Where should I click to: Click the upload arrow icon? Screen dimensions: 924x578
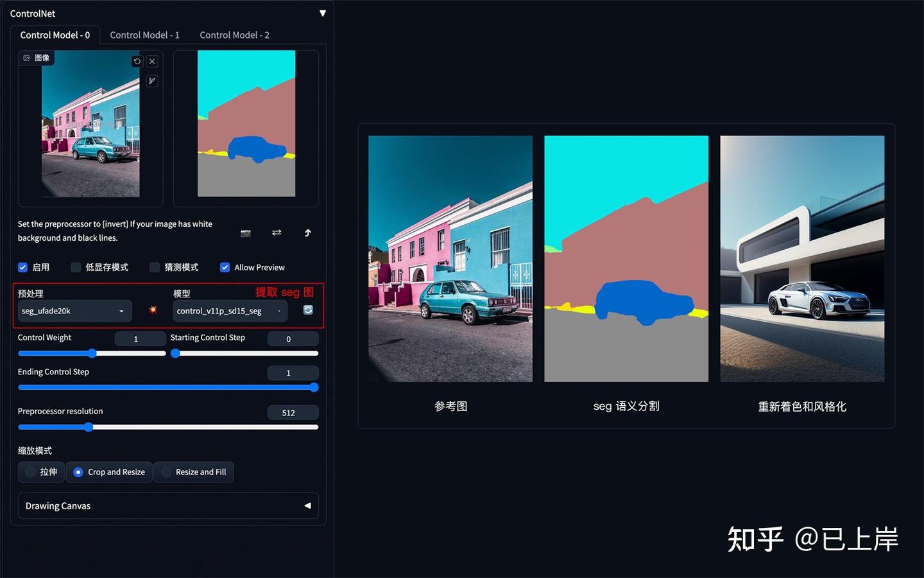click(x=308, y=233)
